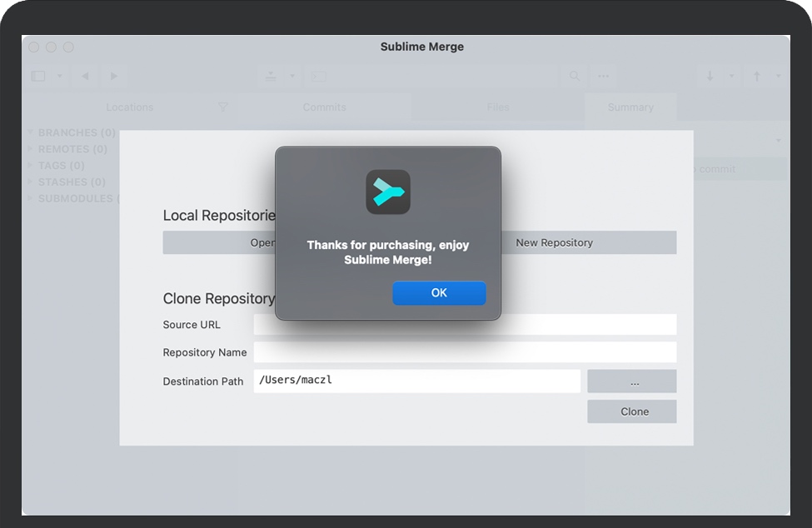Expand the STASHES section
This screenshot has width=812, height=528.
[x=31, y=182]
